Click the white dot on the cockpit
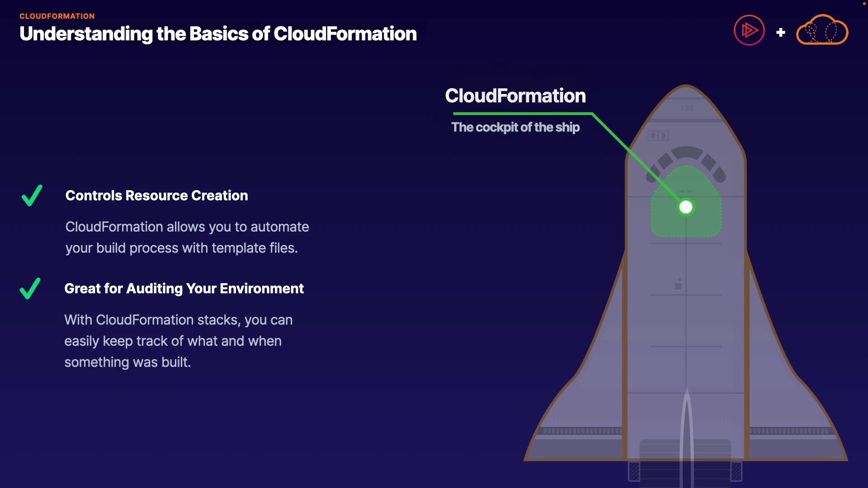868x488 pixels. pos(686,207)
